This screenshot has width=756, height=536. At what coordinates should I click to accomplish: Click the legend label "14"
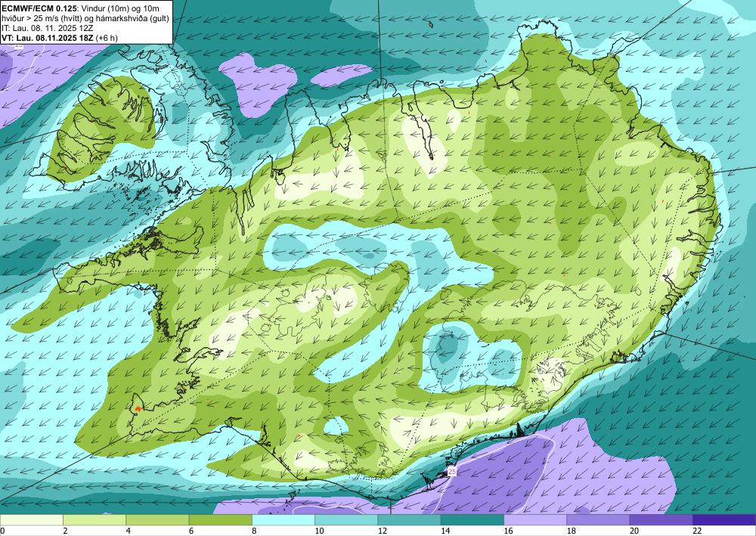(445, 531)
